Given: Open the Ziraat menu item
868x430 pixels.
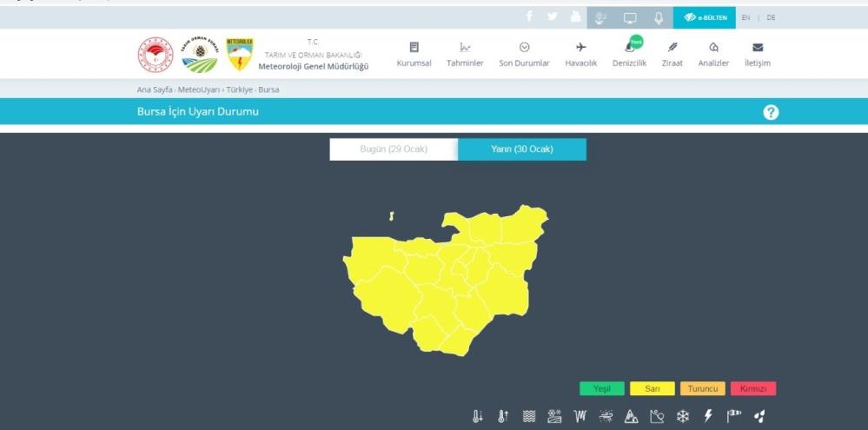Looking at the screenshot, I should (672, 55).
